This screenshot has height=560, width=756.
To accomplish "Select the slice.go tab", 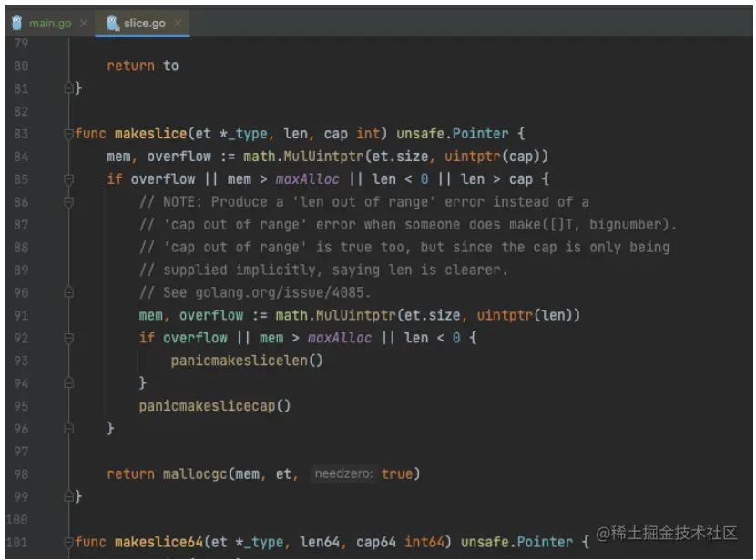I will pyautogui.click(x=144, y=23).
